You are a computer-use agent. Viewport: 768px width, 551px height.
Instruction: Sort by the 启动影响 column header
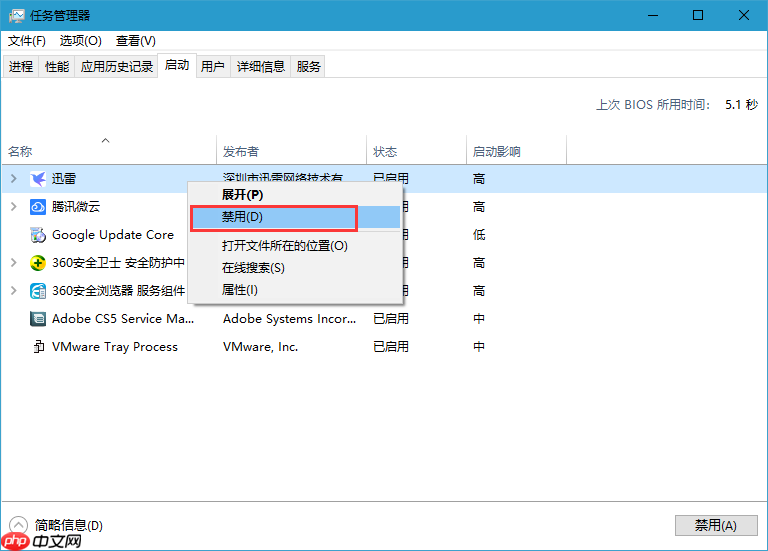point(516,151)
